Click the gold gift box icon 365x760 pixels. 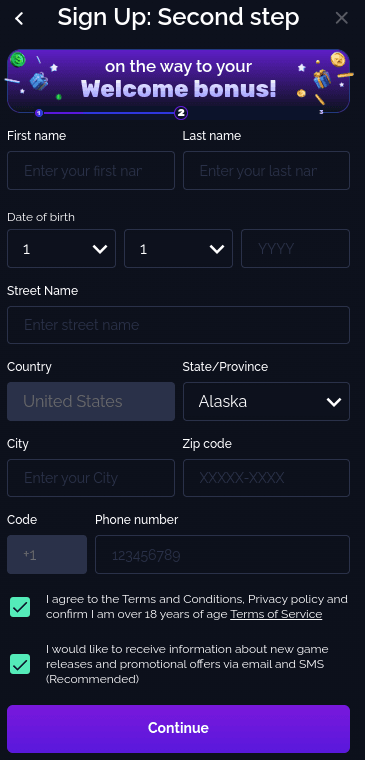tap(321, 79)
